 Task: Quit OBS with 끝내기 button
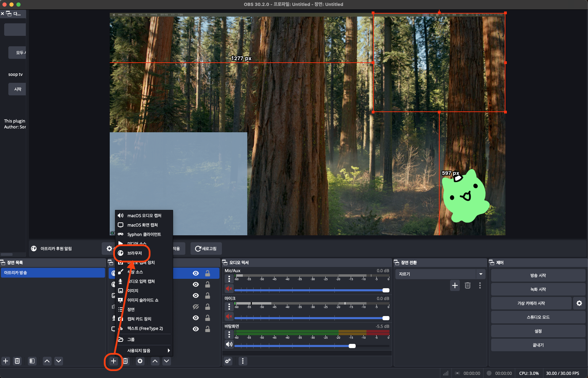click(x=538, y=345)
